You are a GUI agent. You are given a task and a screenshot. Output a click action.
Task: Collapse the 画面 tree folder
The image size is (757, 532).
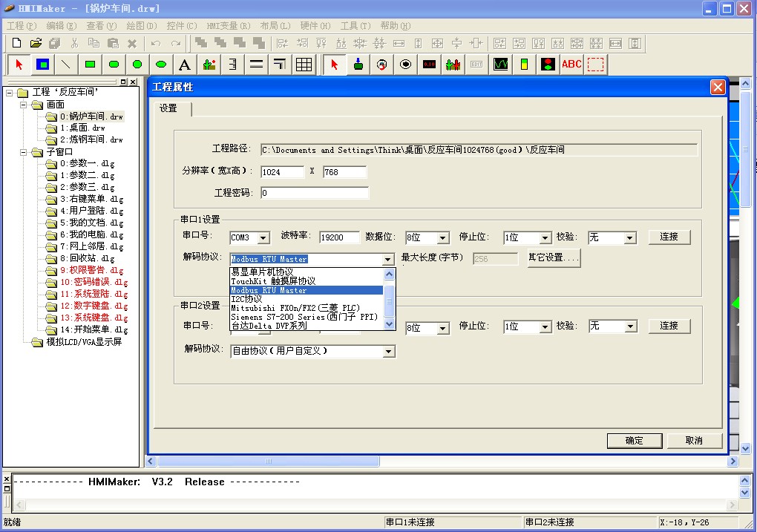pos(23,105)
